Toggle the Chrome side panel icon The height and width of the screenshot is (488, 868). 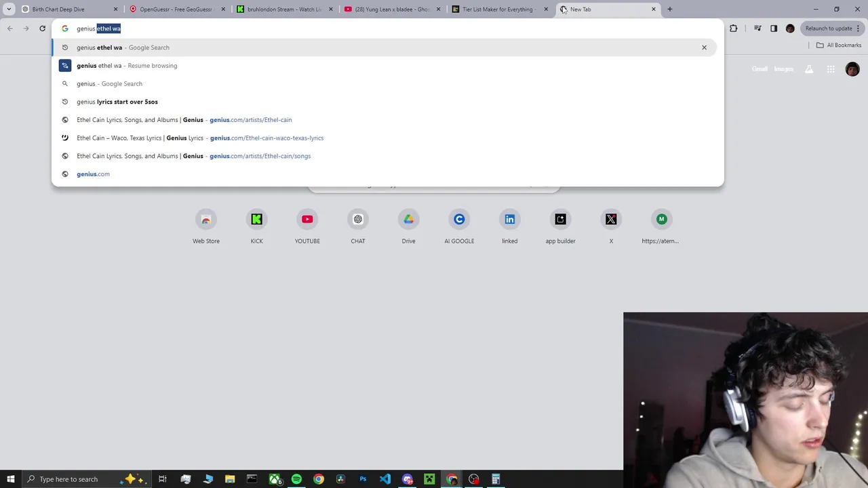coord(774,28)
